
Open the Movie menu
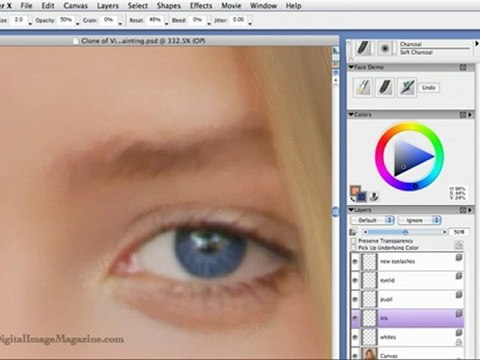[x=231, y=6]
